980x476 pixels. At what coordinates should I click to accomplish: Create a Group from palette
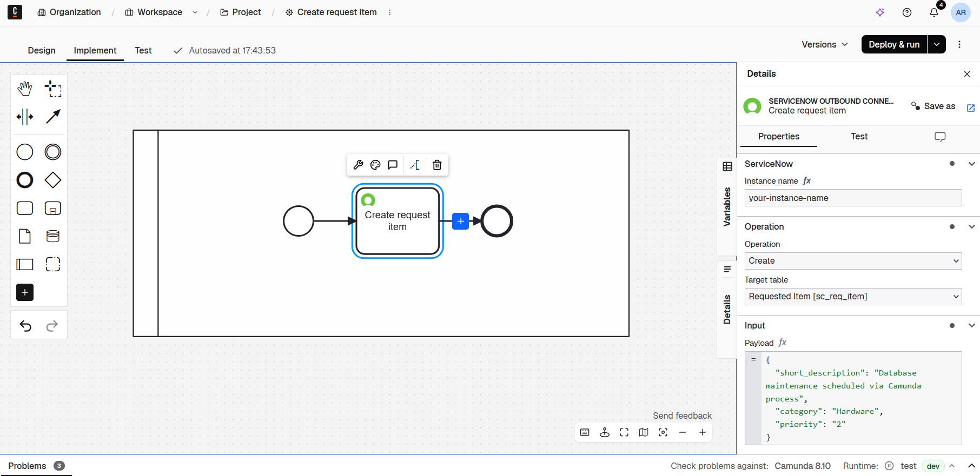click(x=53, y=264)
